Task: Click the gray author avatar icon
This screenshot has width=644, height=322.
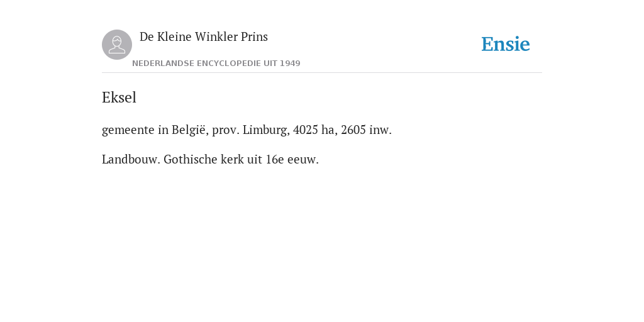Action: (x=116, y=45)
